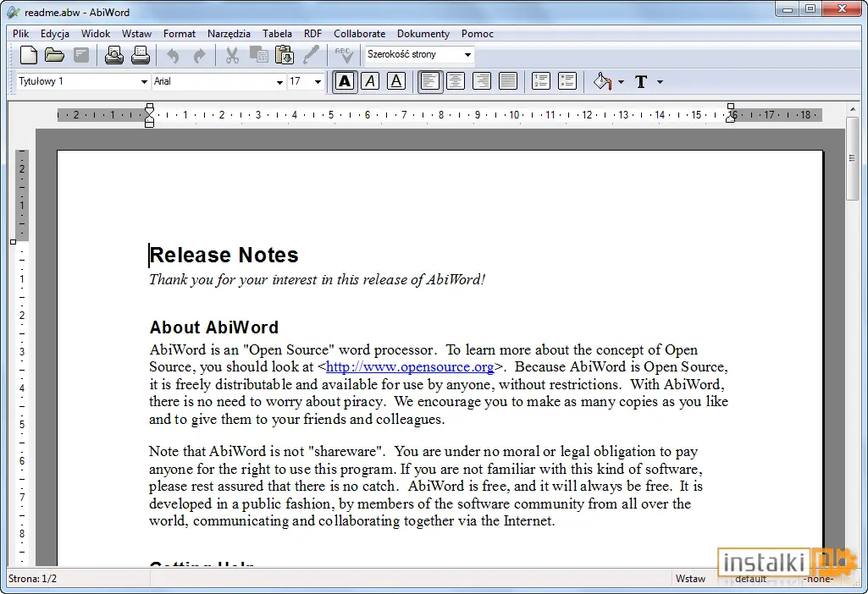Run spell check with ABC icon

coord(343,55)
